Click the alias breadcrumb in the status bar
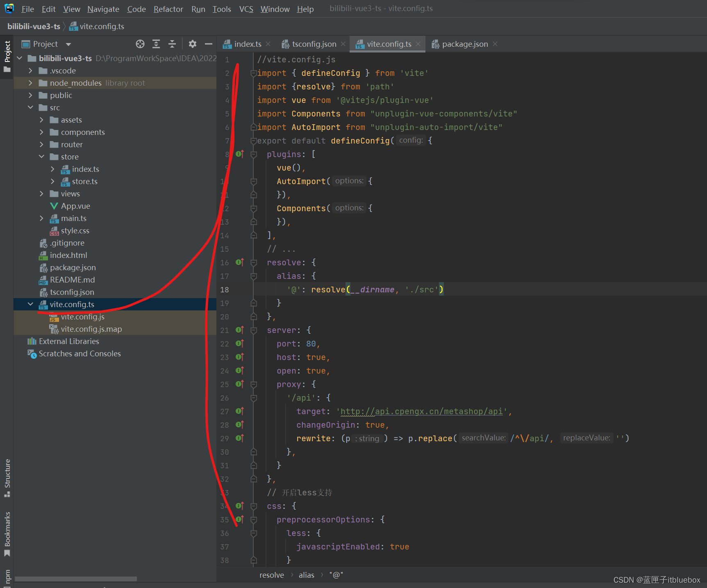This screenshot has height=588, width=707. [x=306, y=575]
